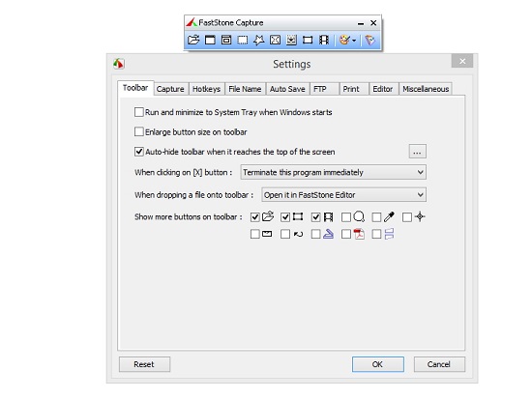This screenshot has width=532, height=399.
Task: Enable Run and minimize to System Tray
Action: pyautogui.click(x=138, y=112)
